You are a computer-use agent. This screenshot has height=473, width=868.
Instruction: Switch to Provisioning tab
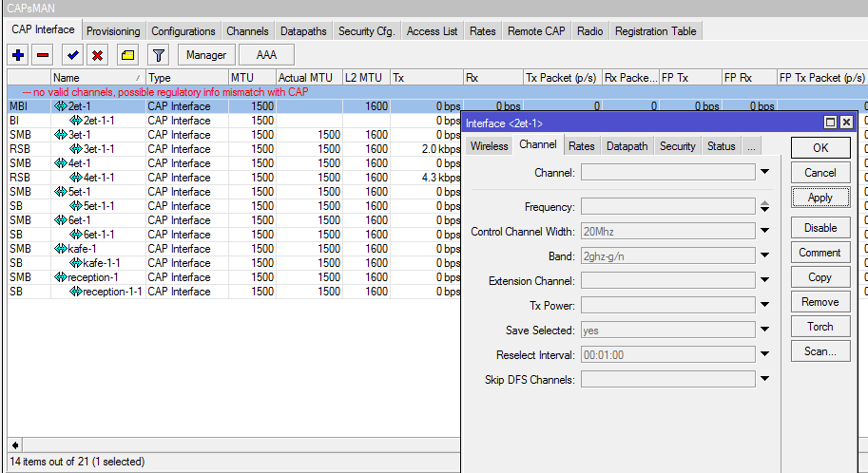pyautogui.click(x=113, y=31)
